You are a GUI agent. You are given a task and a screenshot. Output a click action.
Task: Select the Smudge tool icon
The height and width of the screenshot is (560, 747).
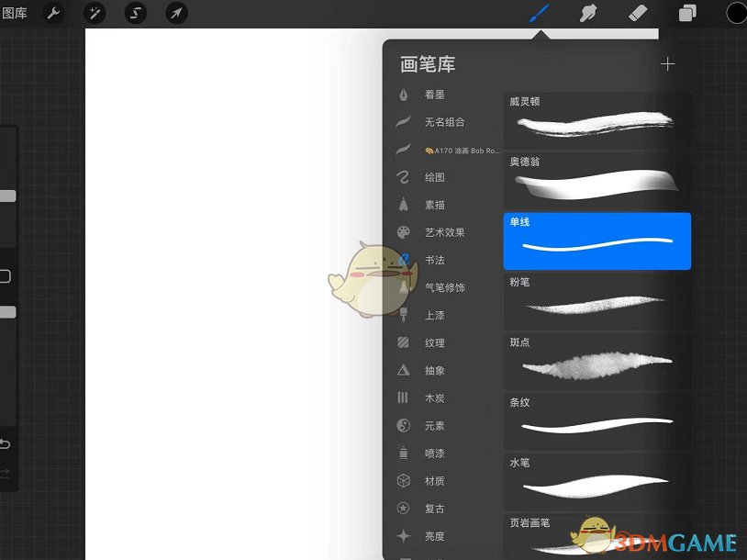coord(588,13)
